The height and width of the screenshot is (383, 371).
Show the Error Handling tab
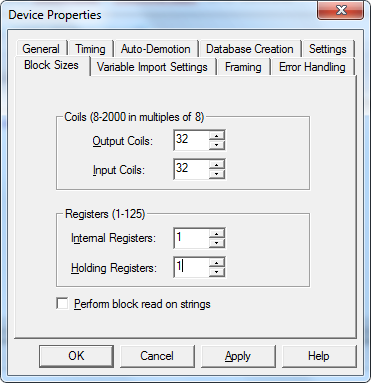point(312,67)
